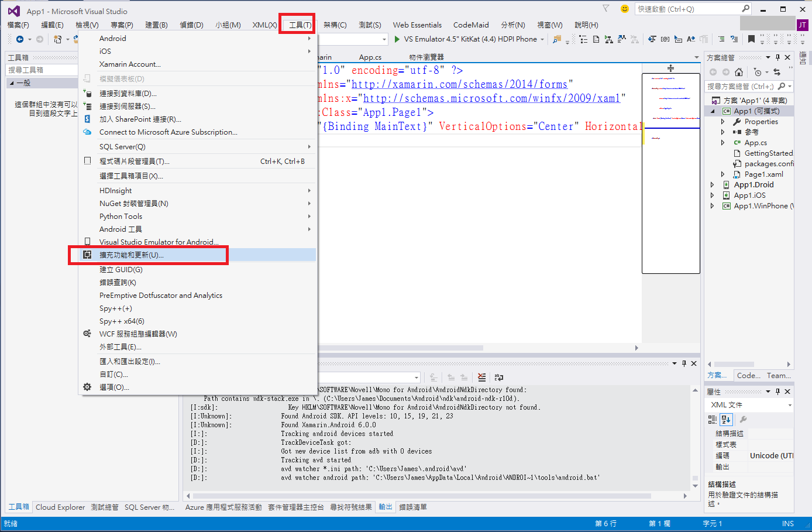Click the JT account badge
The height and width of the screenshot is (532, 812).
803,25
